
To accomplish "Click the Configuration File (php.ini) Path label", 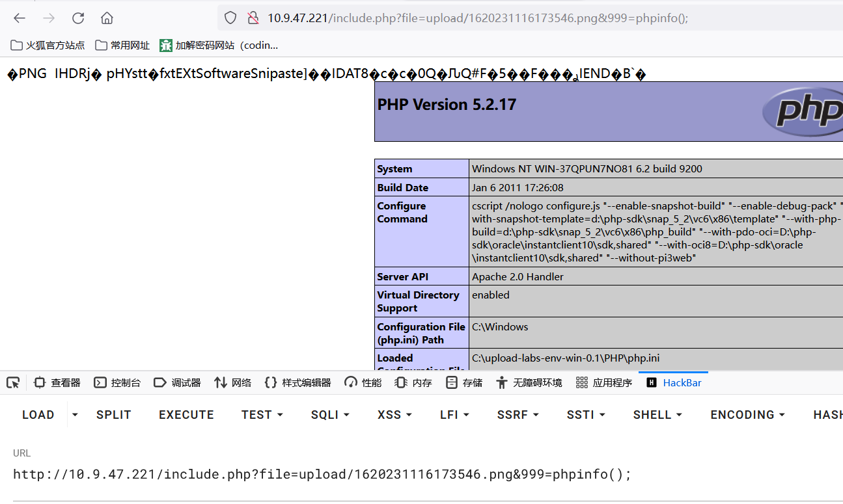I will [x=422, y=333].
